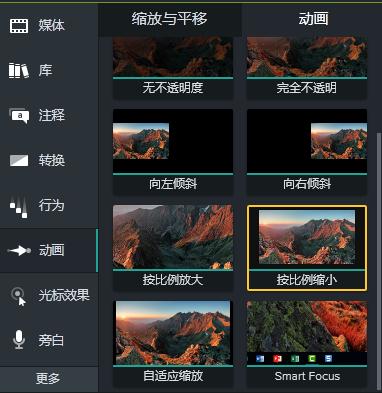Open the 光标效果 cursor effects icon
The image size is (382, 393).
point(18,296)
